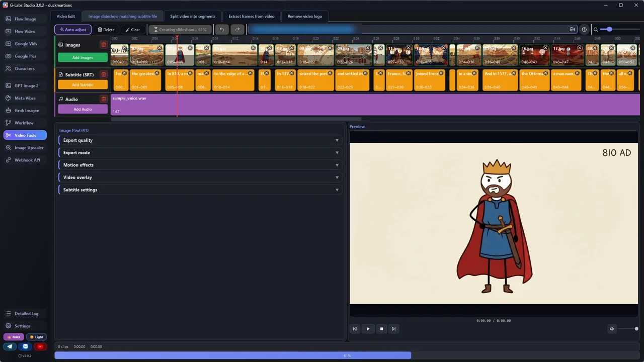The image size is (644, 362).
Task: Remove the 17.jpg image clip
Action: [580, 48]
